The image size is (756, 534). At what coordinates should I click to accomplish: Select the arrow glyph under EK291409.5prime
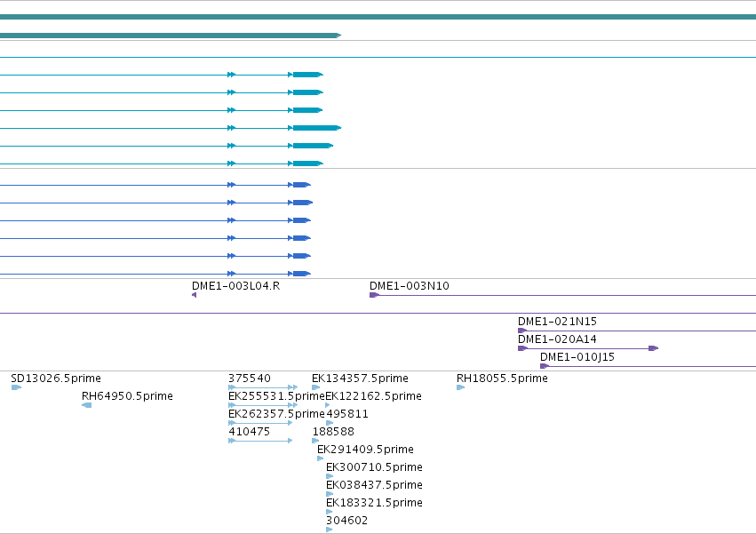(x=321, y=458)
